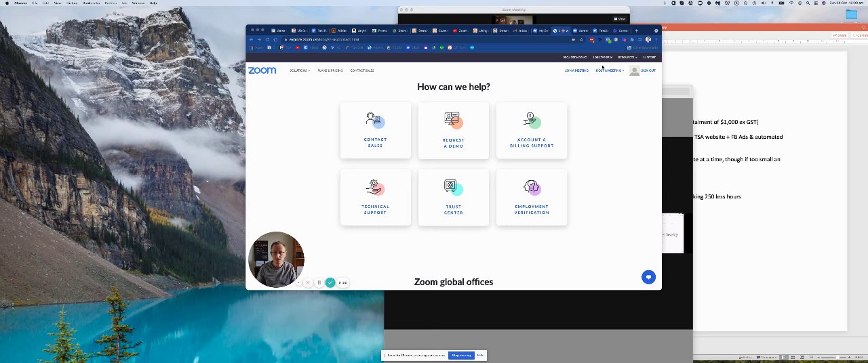Open the Technical Support card
The width and height of the screenshot is (868, 363).
coord(375,197)
